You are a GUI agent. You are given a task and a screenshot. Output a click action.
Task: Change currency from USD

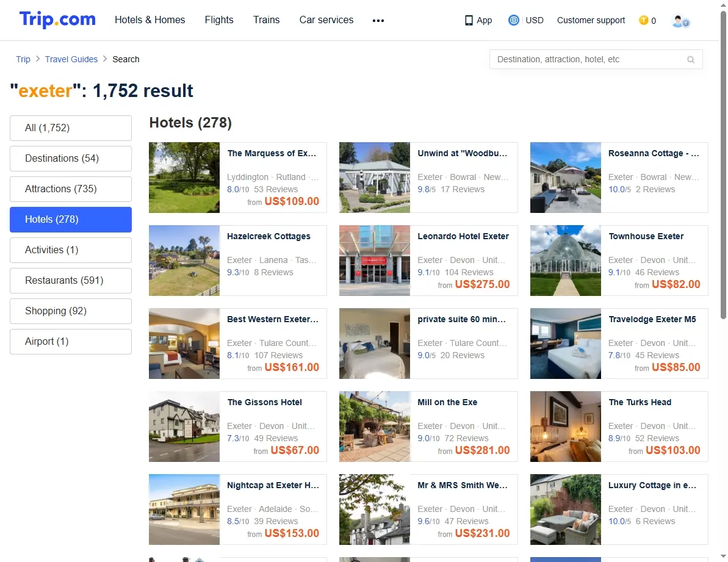tap(534, 20)
